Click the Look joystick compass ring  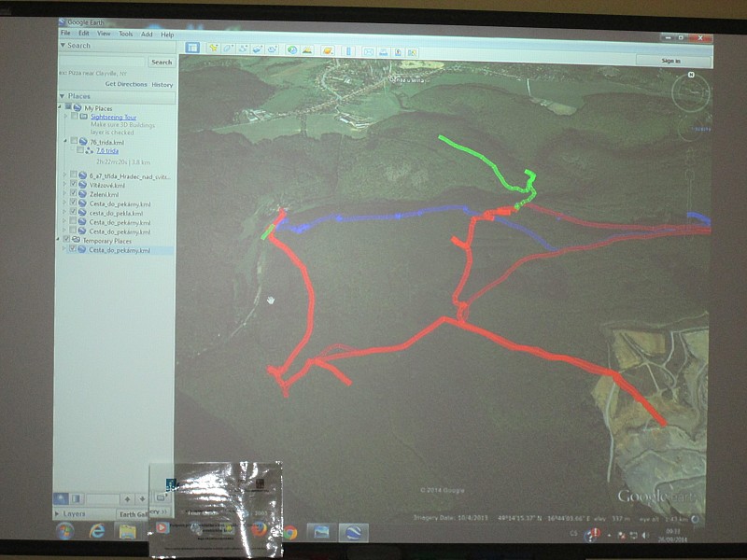[x=690, y=92]
